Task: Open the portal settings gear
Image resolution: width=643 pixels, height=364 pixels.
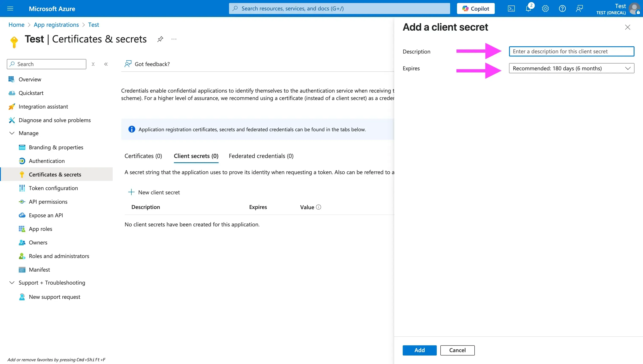Action: point(545,8)
